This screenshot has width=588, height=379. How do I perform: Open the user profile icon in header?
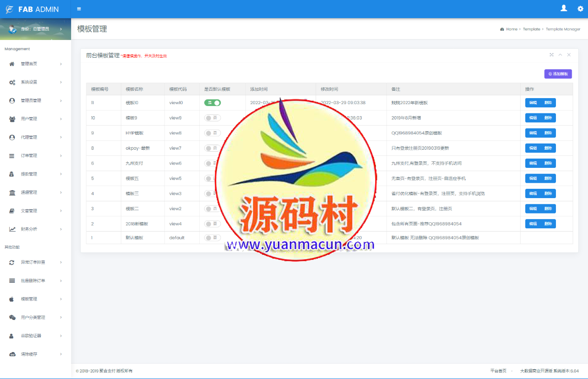[564, 8]
